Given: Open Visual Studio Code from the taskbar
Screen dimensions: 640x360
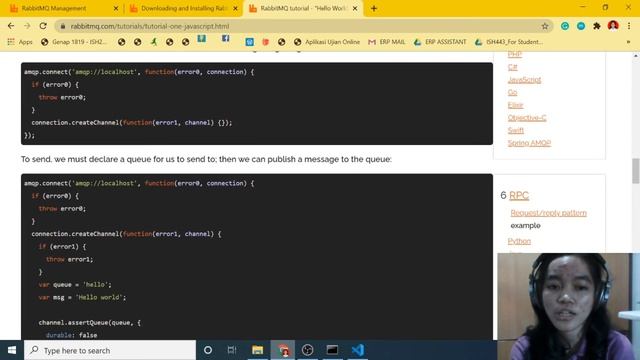Looking at the screenshot, I should [358, 350].
